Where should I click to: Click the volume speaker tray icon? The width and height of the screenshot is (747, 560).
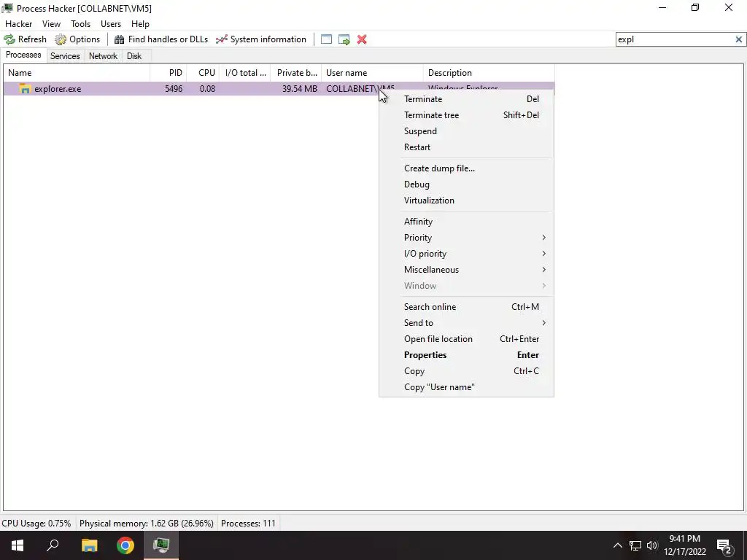tap(652, 545)
